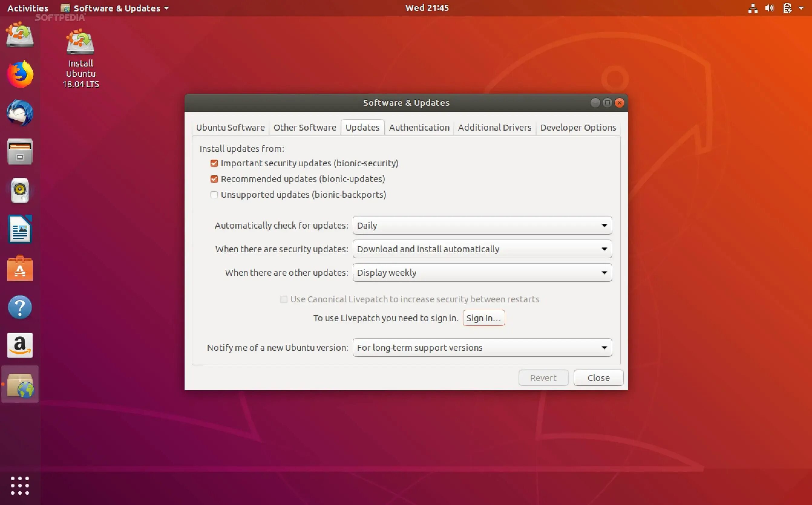The width and height of the screenshot is (812, 505).
Task: Open the volume icon in top bar
Action: tap(769, 8)
